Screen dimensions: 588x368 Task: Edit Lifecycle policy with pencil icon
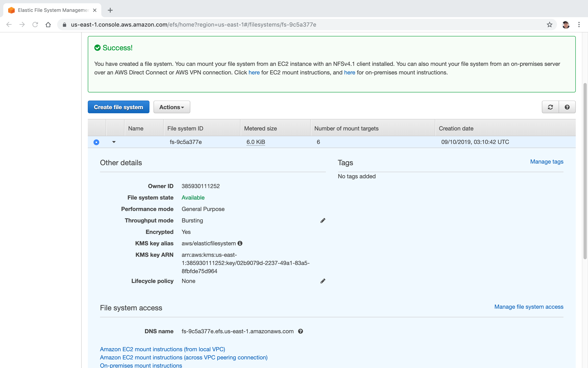[x=323, y=281]
